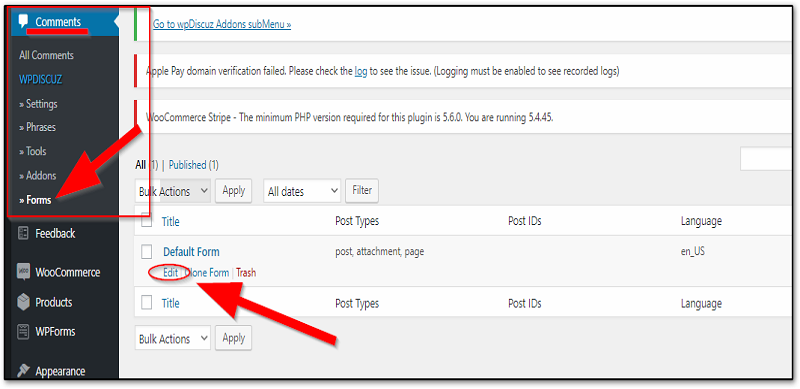This screenshot has width=800, height=389.
Task: Open the Products menu
Action: [x=54, y=303]
